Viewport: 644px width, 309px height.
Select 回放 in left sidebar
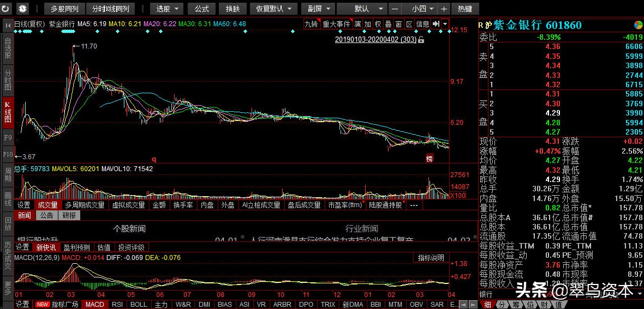coord(8,225)
